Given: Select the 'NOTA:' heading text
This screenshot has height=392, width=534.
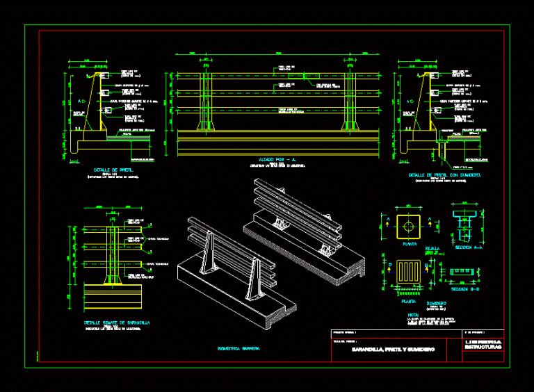Looking at the screenshot, I should pyautogui.click(x=413, y=316).
